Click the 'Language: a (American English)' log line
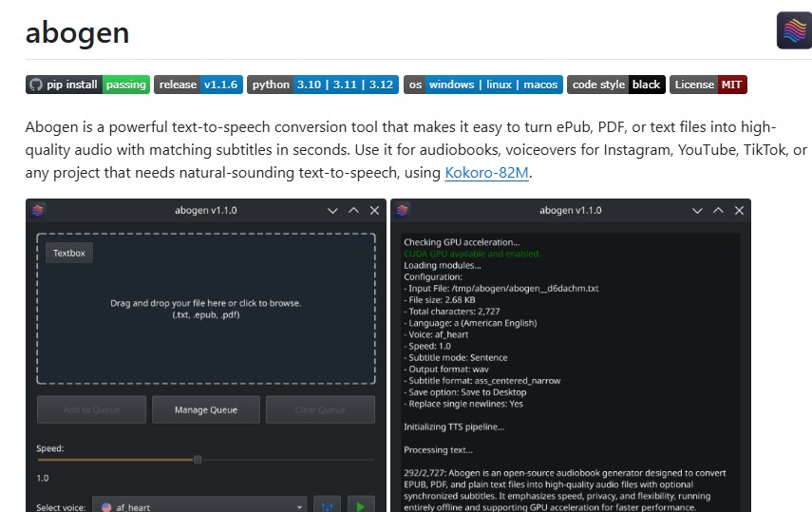Screen dimensions: 812x512 (470, 323)
